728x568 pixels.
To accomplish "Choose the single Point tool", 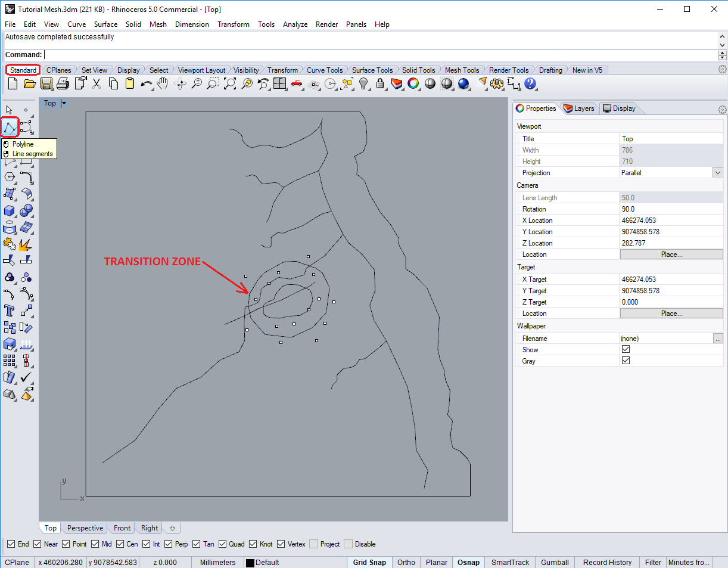I will coord(26,110).
